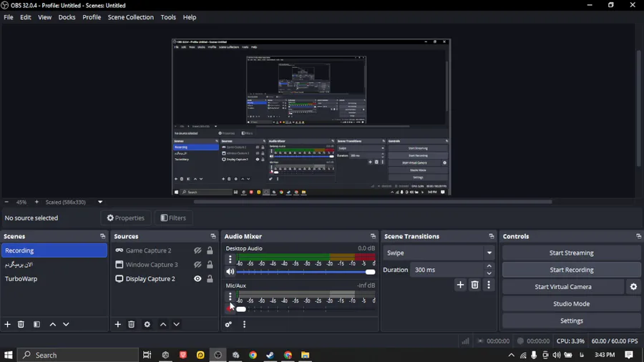Move source down arrow in Sources dock
This screenshot has width=644, height=362.
coord(177,324)
